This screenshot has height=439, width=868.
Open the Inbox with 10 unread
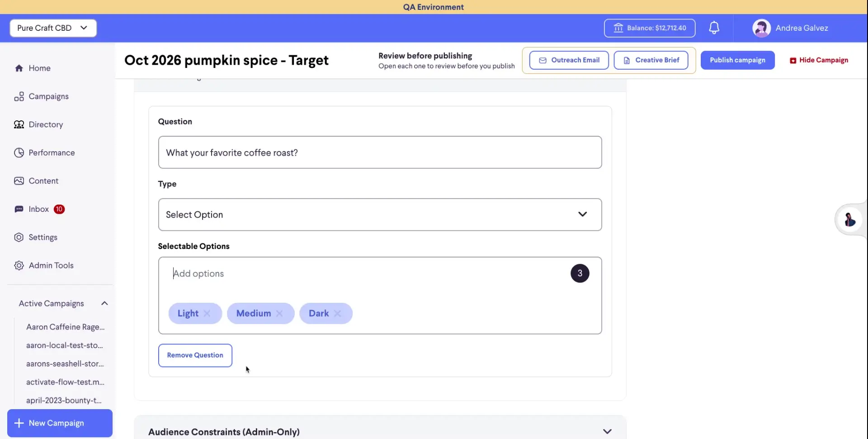[x=39, y=209]
